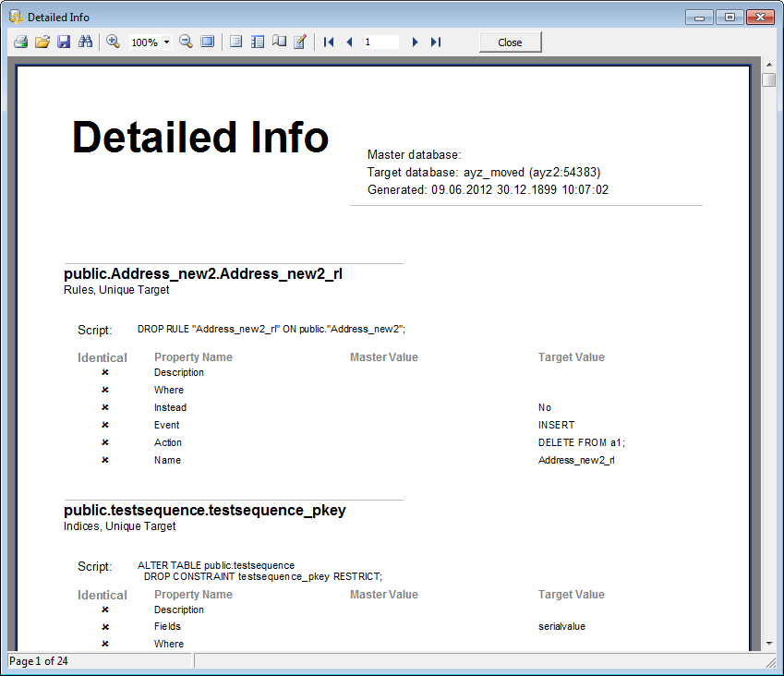Save the report with the floppy disk icon
The image size is (784, 676).
pyautogui.click(x=64, y=42)
